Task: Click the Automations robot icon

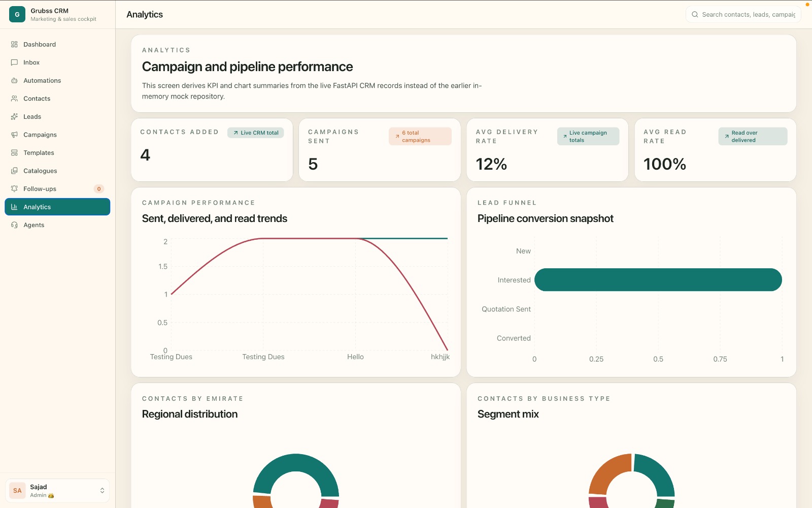Action: coord(14,80)
